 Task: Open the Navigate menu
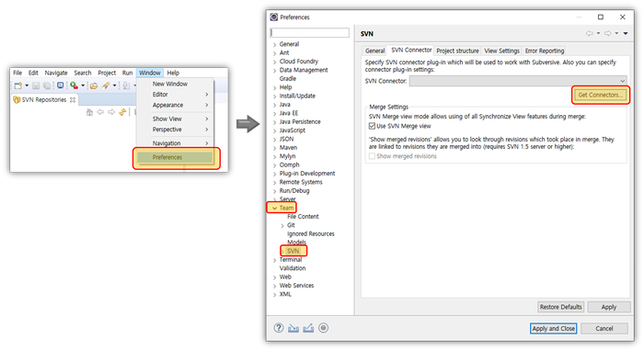click(x=56, y=73)
